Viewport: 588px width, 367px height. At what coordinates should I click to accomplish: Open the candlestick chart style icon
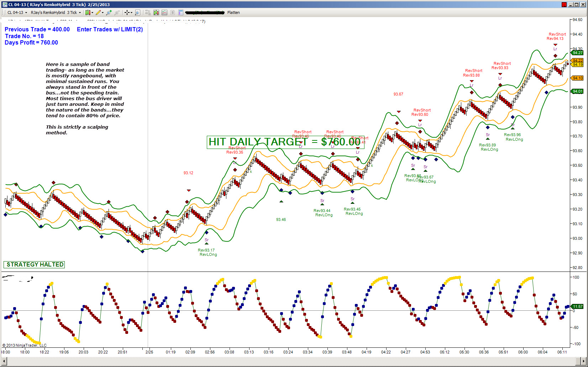point(88,12)
